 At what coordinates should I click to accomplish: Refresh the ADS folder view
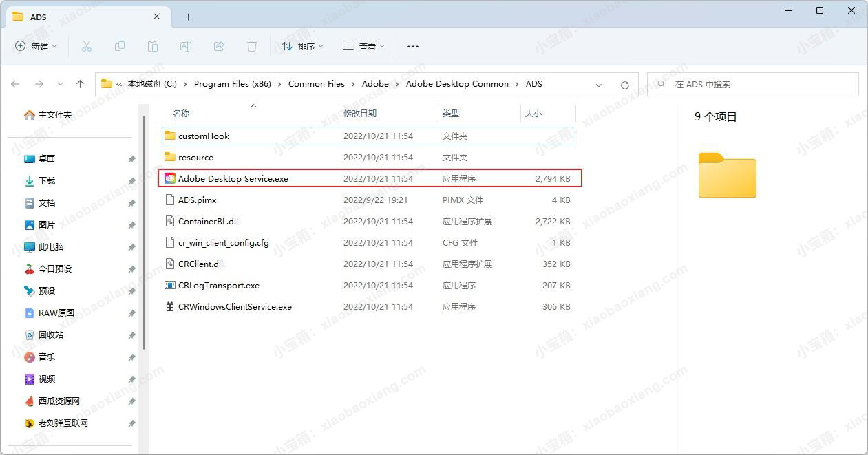[624, 85]
